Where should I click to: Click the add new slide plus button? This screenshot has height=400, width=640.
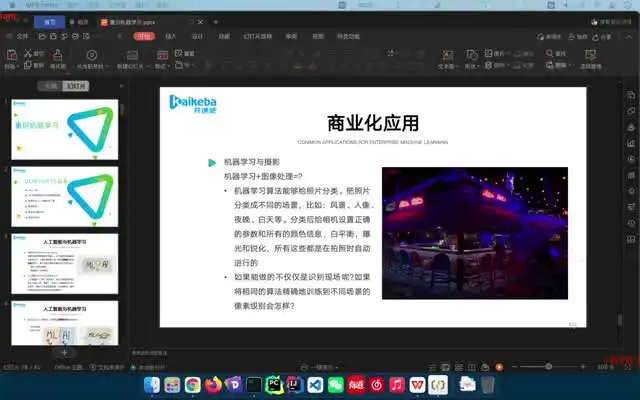coord(64,352)
